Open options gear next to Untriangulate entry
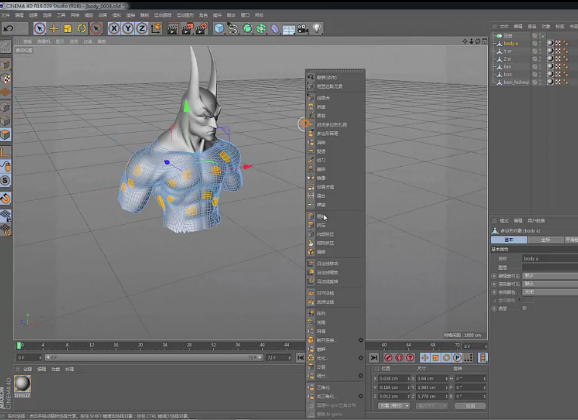The image size is (578, 420). (x=361, y=396)
